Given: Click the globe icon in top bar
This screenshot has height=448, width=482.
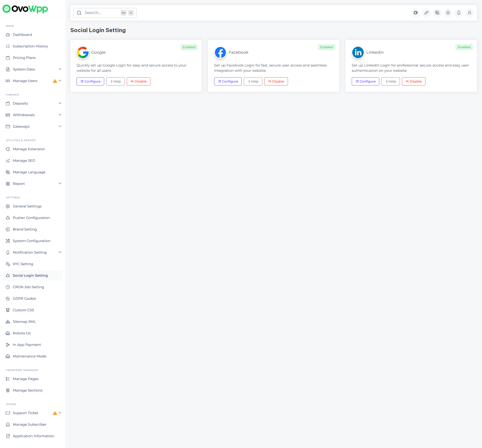Looking at the screenshot, I should [416, 13].
